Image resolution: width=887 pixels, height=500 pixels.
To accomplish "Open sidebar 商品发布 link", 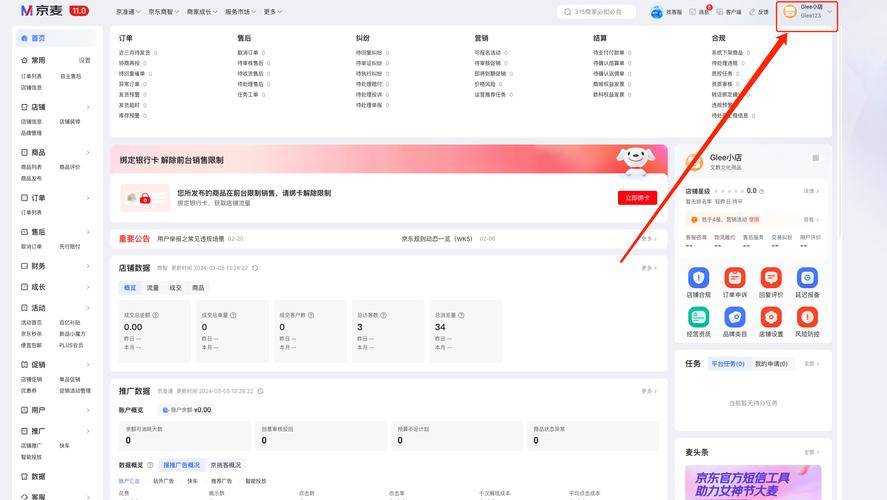I will pyautogui.click(x=31, y=178).
